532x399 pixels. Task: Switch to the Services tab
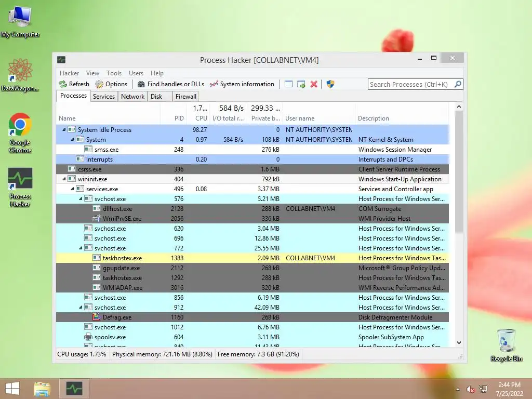(104, 96)
